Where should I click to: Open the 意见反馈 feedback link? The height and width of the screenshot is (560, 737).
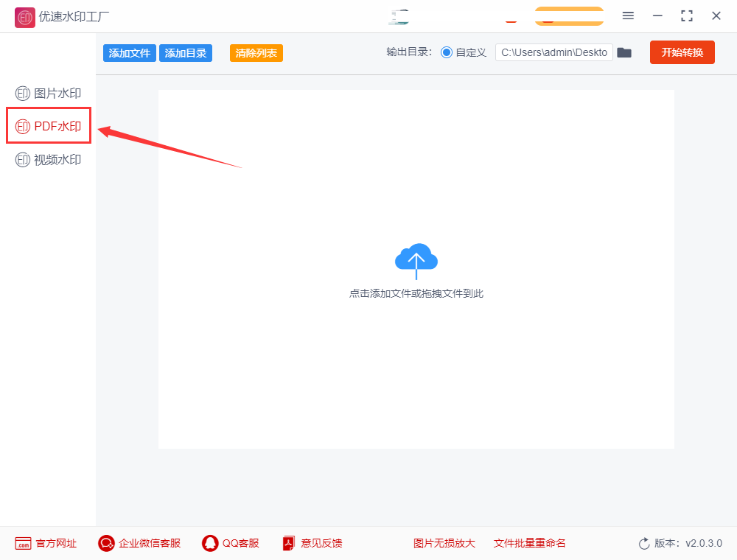tap(312, 544)
